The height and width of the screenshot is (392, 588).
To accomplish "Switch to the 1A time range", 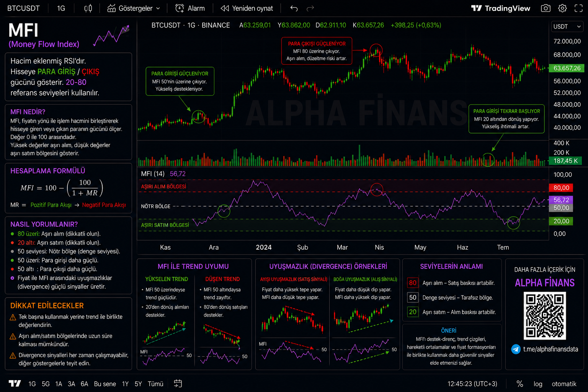I will tap(59, 384).
